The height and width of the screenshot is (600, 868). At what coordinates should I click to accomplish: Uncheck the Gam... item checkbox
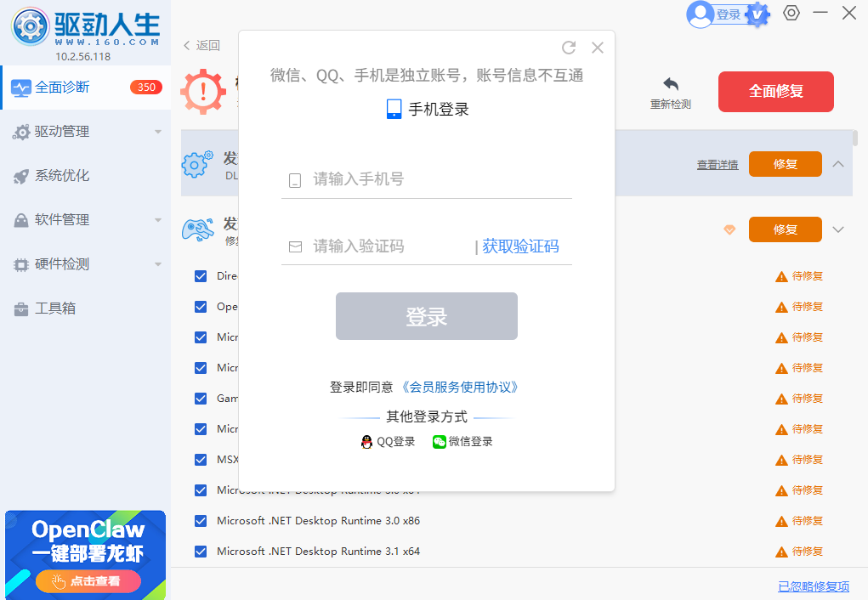coord(201,399)
